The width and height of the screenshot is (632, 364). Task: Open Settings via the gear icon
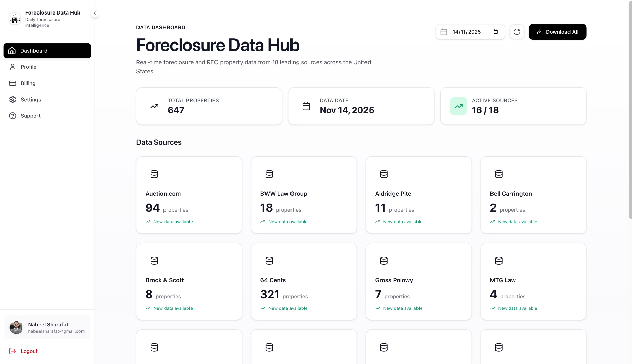(12, 99)
